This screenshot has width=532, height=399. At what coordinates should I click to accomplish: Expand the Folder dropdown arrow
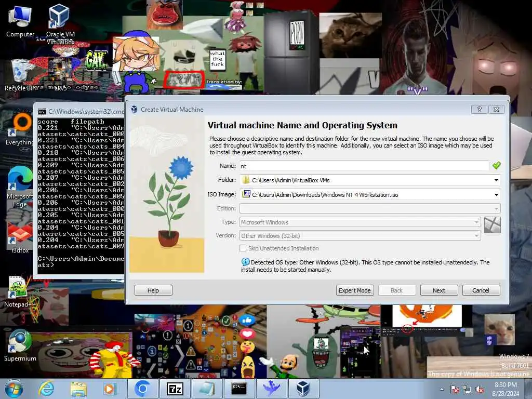pos(496,180)
